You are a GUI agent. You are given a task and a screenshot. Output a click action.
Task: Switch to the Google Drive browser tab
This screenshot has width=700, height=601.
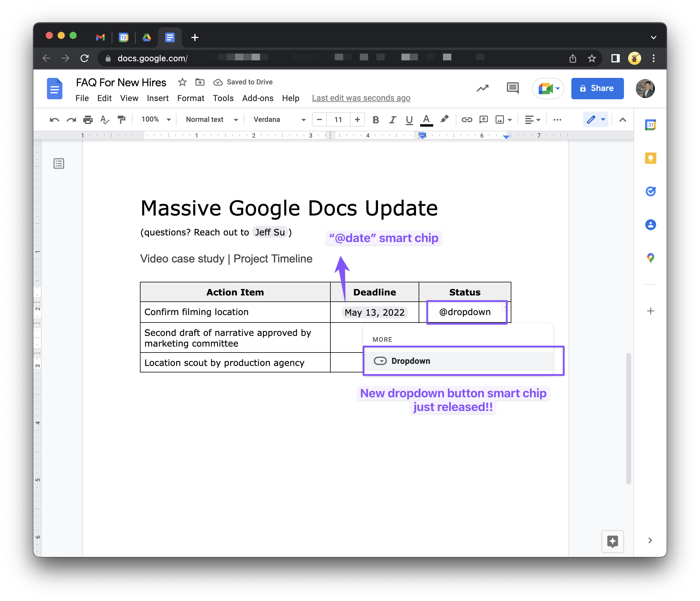146,37
